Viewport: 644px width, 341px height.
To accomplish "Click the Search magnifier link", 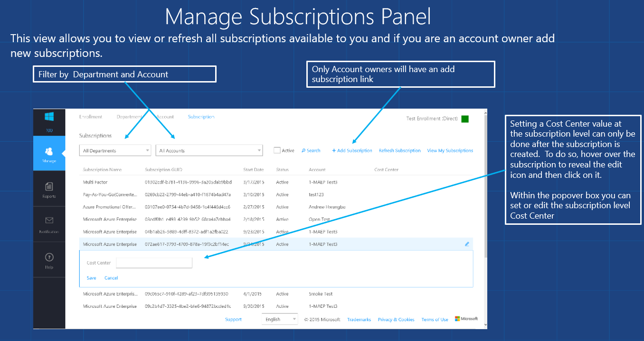I will pos(311,150).
